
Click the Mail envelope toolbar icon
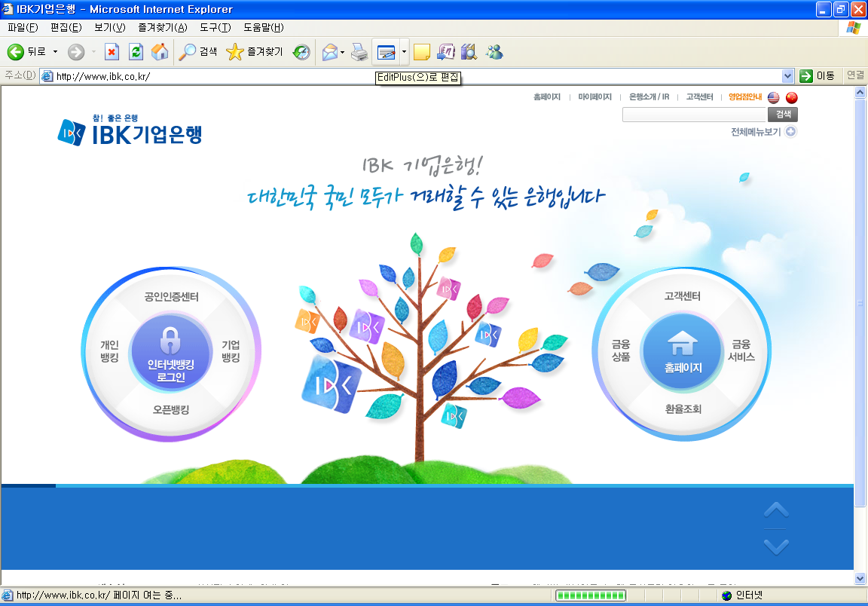pyautogui.click(x=329, y=52)
